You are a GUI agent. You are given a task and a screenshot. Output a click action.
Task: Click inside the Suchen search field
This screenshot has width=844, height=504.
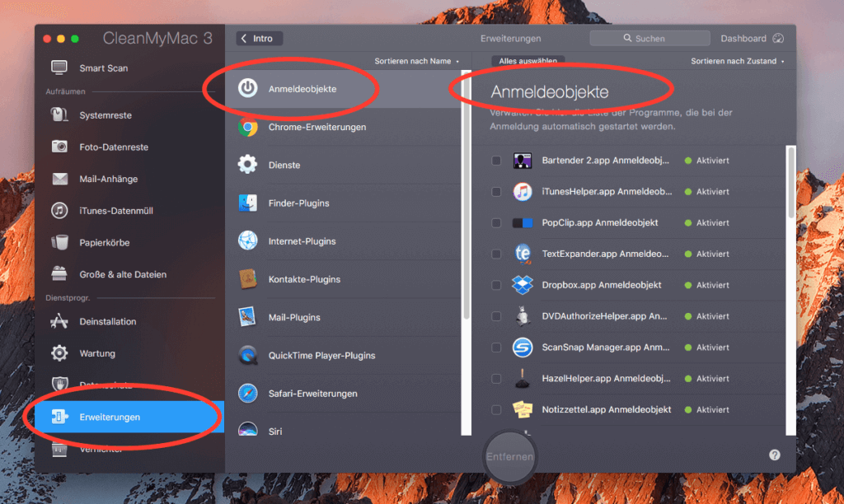tap(649, 38)
